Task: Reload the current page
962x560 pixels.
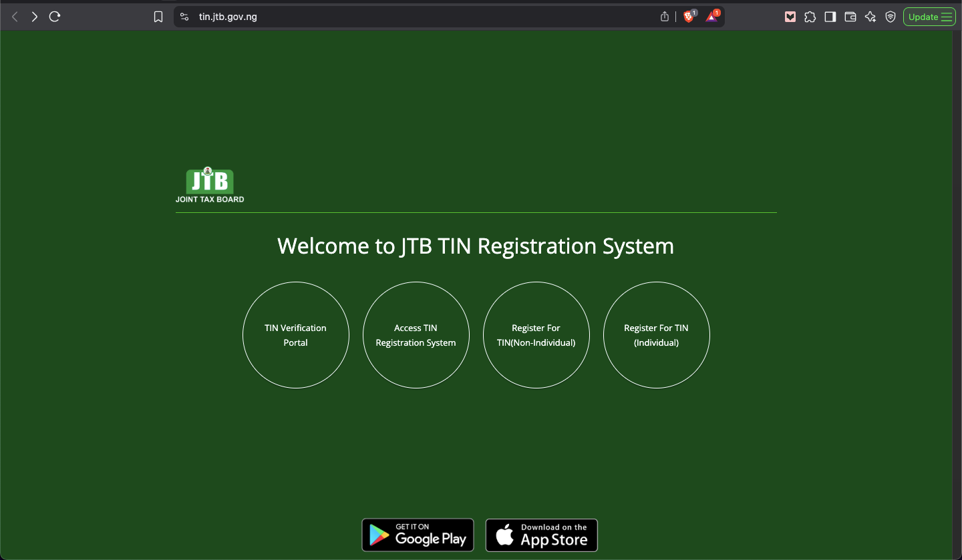Action: (55, 17)
